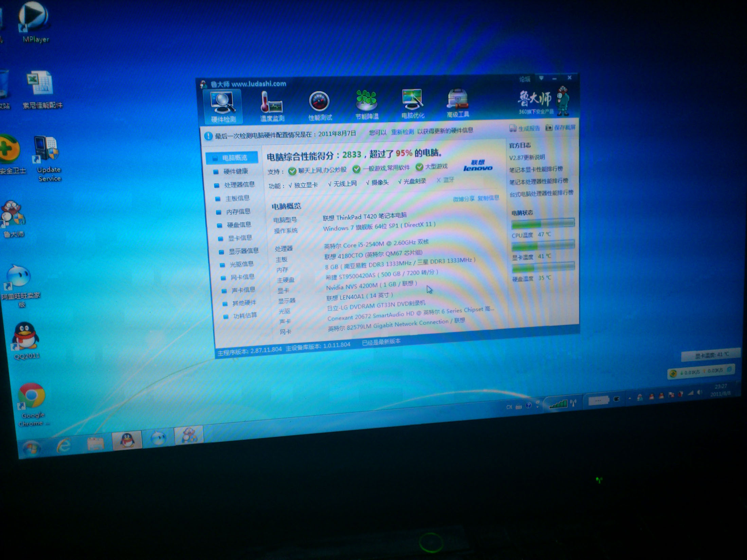
Task: Select 硬件健康 in the sidebar
Action: coord(232,171)
